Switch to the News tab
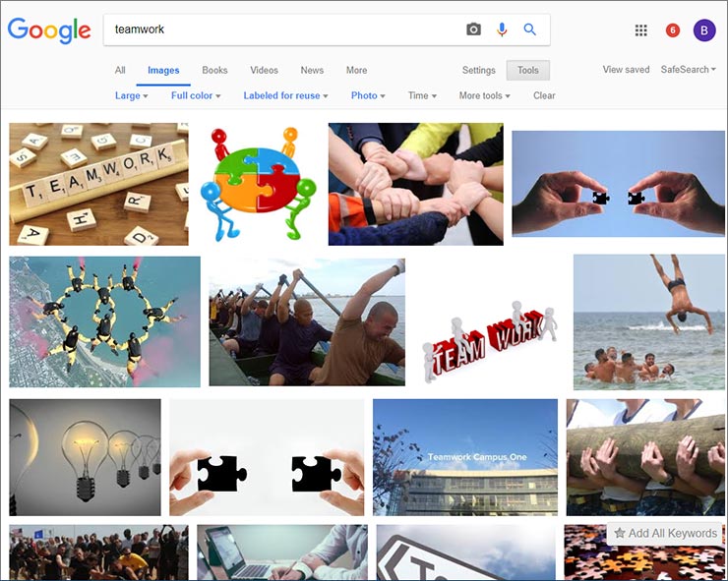 coord(312,70)
